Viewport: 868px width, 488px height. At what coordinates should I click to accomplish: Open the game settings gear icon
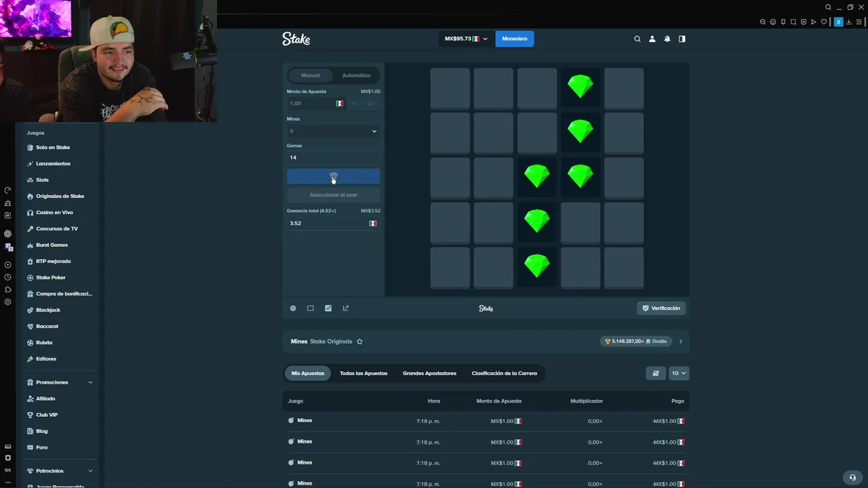pos(293,308)
